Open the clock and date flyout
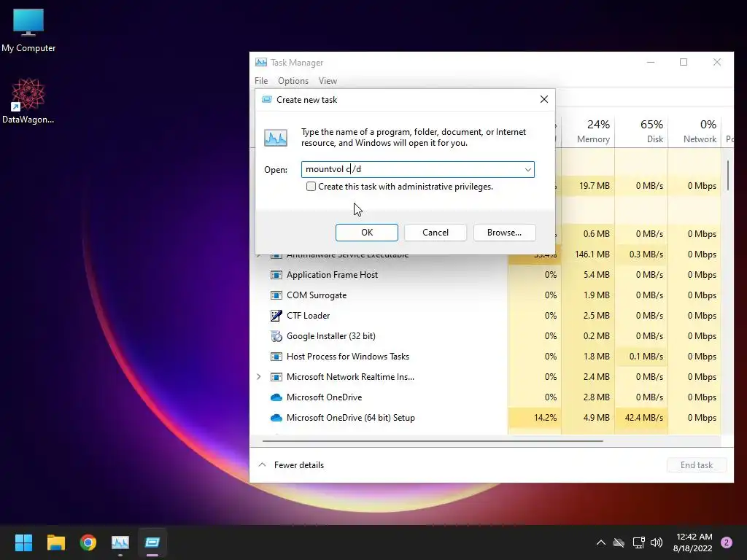 click(693, 542)
